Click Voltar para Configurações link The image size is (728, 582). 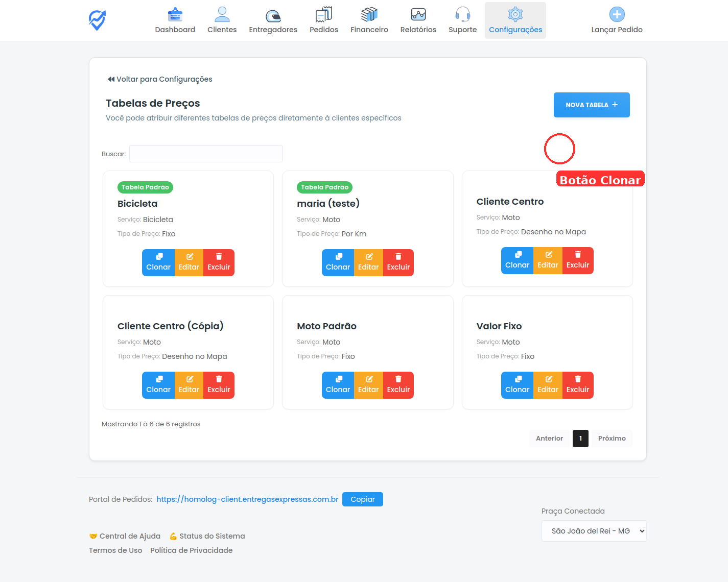[x=159, y=79]
